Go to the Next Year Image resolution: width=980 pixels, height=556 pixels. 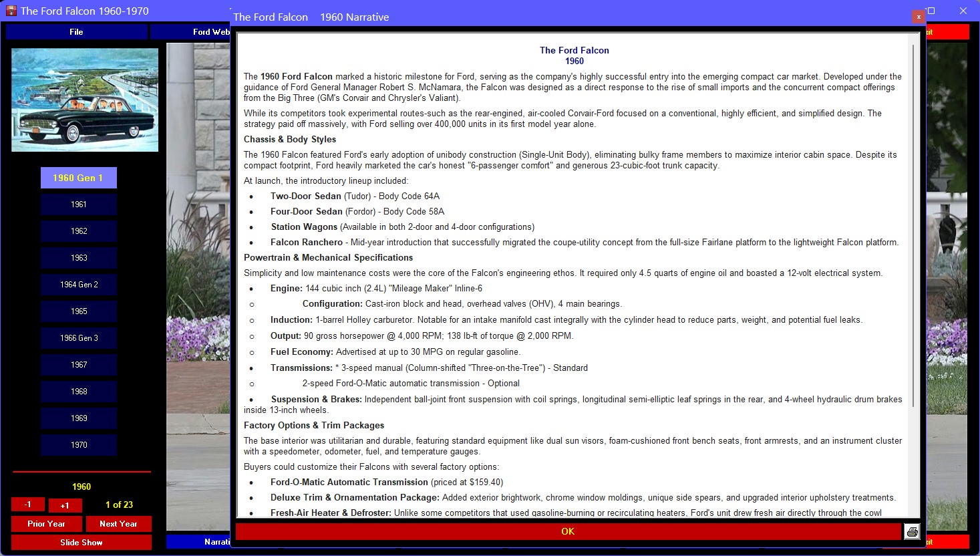(118, 524)
